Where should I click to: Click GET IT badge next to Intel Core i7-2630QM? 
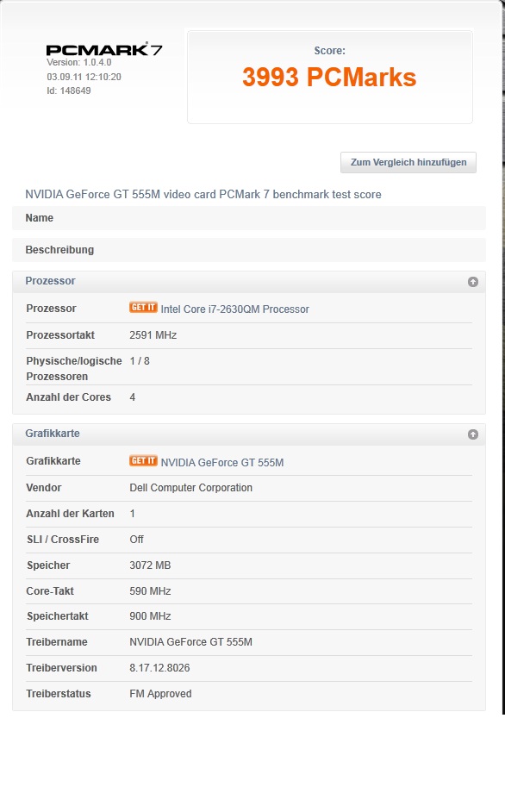[x=143, y=308]
